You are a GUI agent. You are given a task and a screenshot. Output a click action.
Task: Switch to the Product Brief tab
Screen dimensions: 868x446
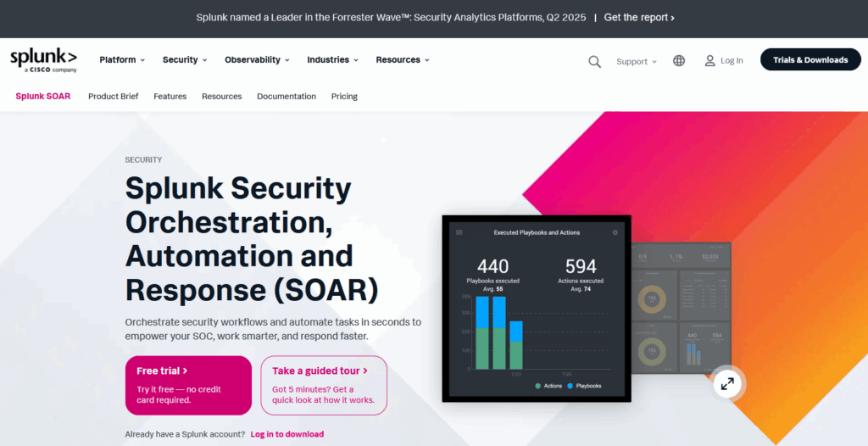coord(113,97)
